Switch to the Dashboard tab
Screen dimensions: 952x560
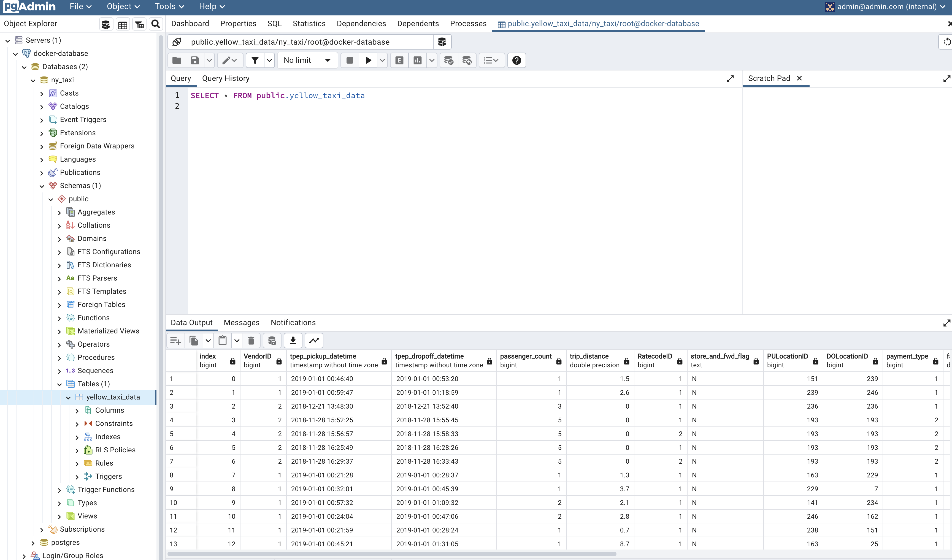point(190,24)
